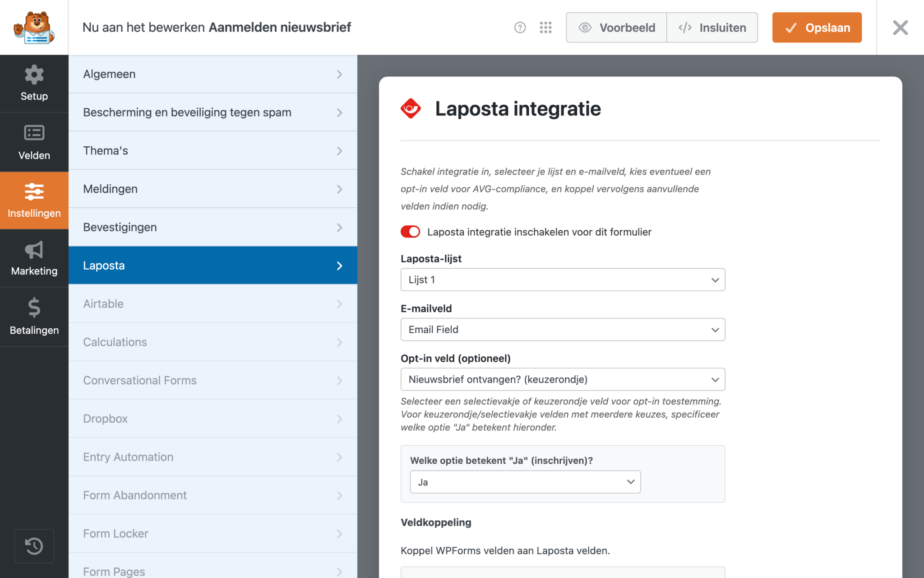Click the Laposta logo icon
This screenshot has width=924, height=578.
tap(411, 108)
